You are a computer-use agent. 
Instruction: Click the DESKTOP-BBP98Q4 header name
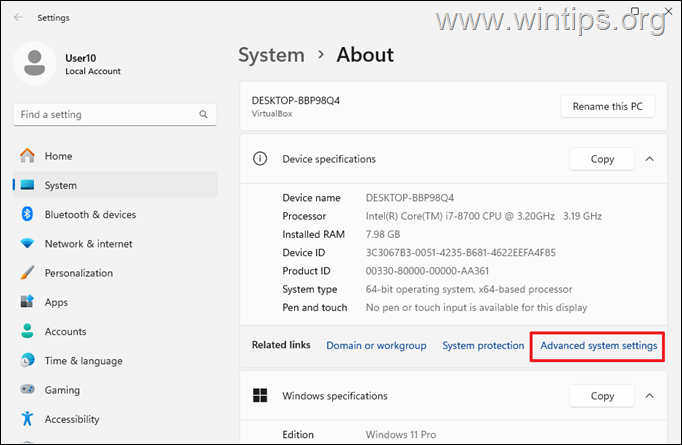coord(296,100)
